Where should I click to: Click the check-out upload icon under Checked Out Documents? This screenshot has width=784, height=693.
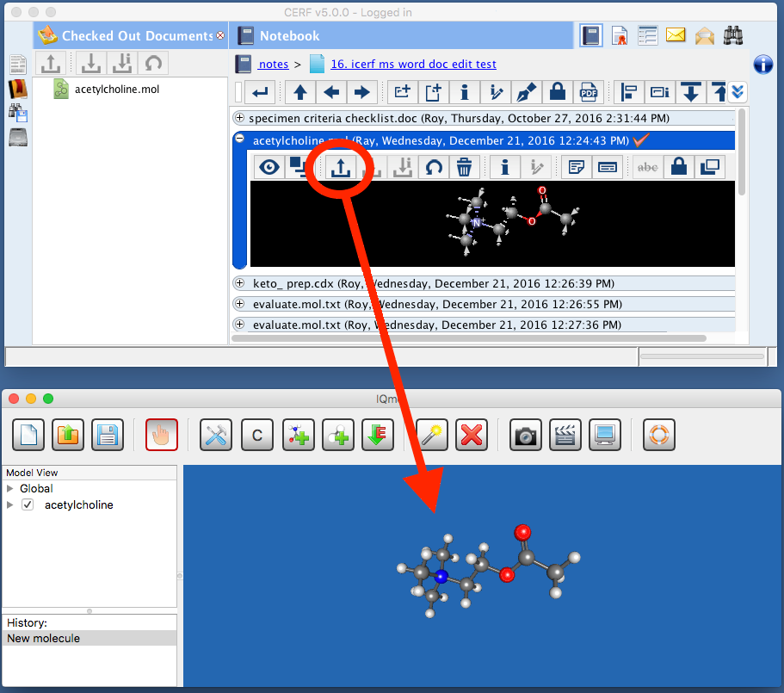coord(51,64)
